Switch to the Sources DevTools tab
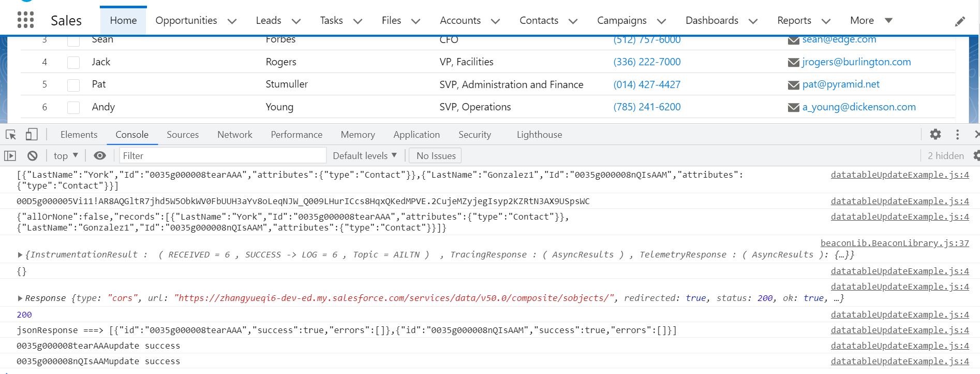Image resolution: width=980 pixels, height=374 pixels. point(183,135)
